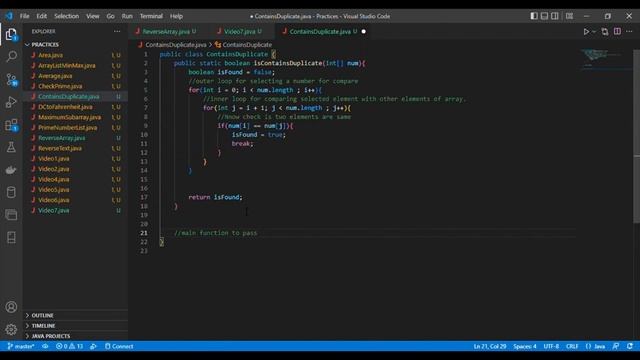
Task: Open the Manage gear settings
Action: pos(11,329)
